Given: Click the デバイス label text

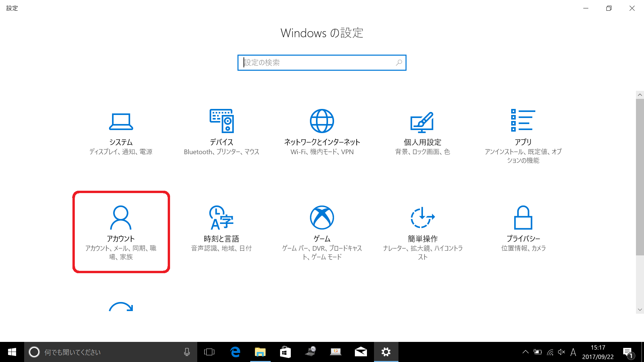Looking at the screenshot, I should pyautogui.click(x=221, y=142).
